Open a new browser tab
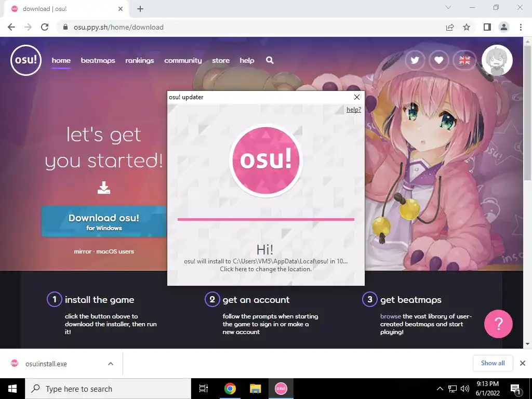532x399 pixels. pos(140,9)
